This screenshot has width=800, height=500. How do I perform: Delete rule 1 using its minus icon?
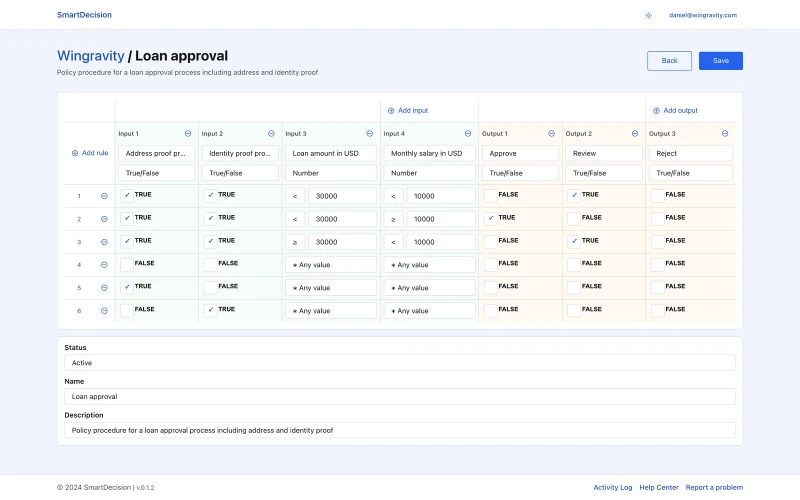[104, 196]
